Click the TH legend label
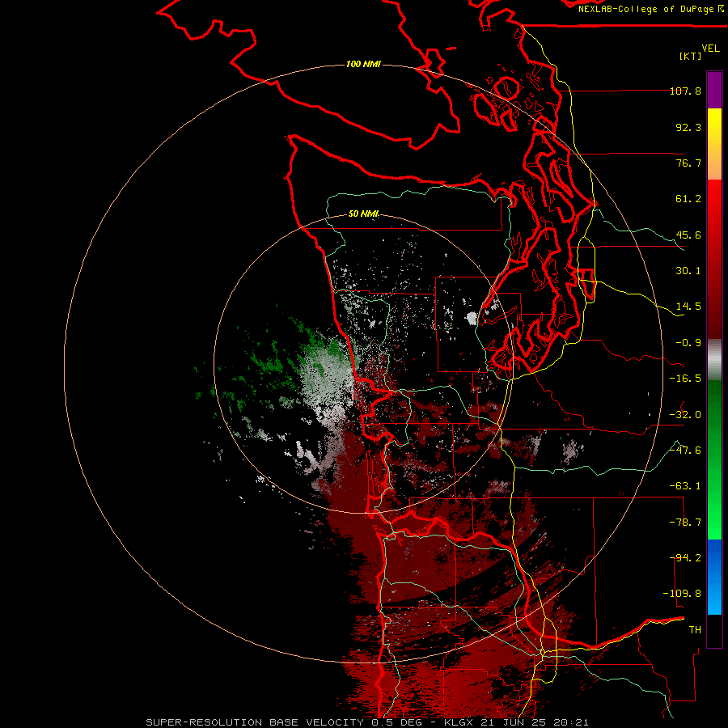728x728 pixels. [x=695, y=630]
